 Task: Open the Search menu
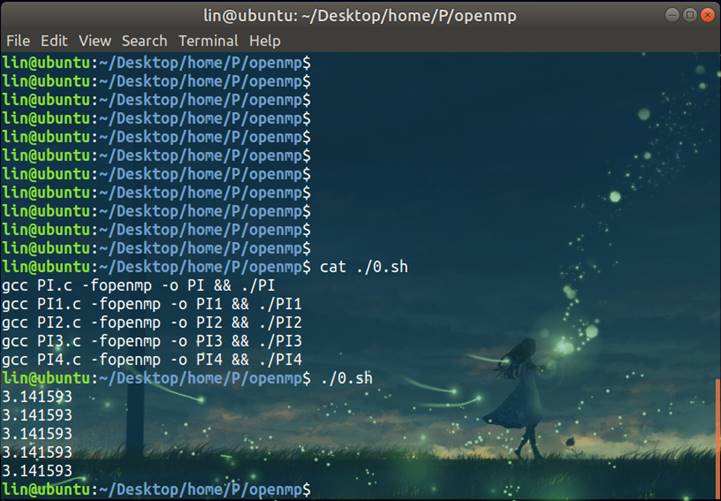coord(144,41)
